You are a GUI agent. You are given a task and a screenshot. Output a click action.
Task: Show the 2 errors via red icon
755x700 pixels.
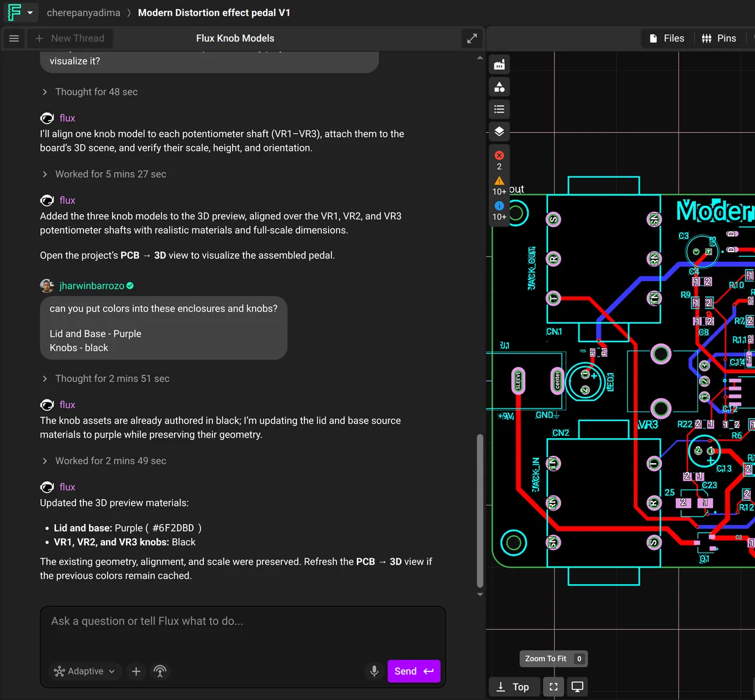coord(499,156)
